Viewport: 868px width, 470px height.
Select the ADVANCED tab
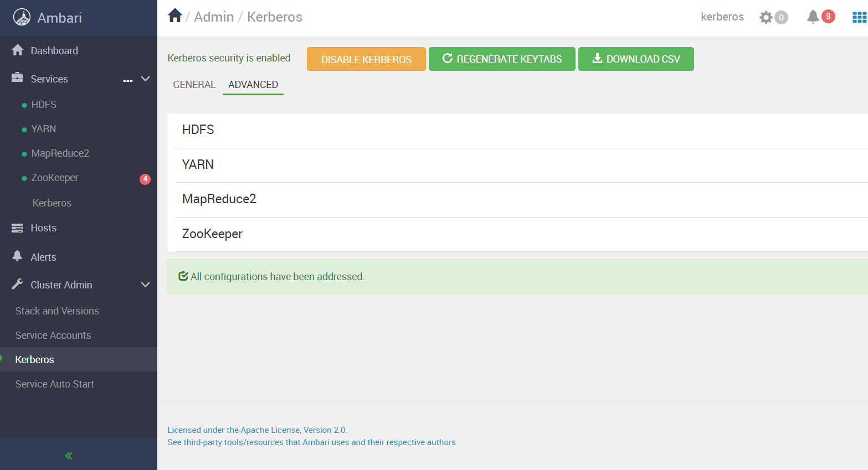tap(253, 85)
